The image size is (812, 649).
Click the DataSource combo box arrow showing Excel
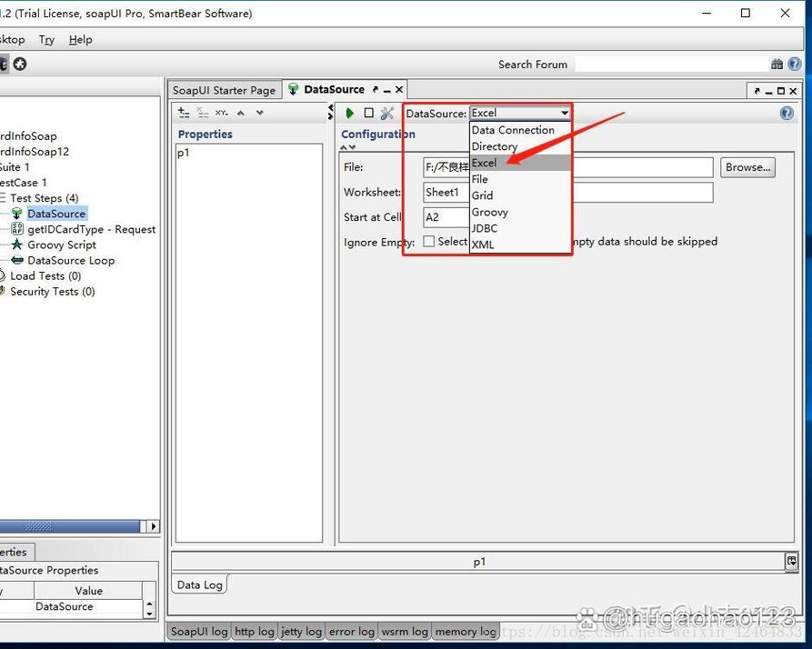(x=564, y=113)
